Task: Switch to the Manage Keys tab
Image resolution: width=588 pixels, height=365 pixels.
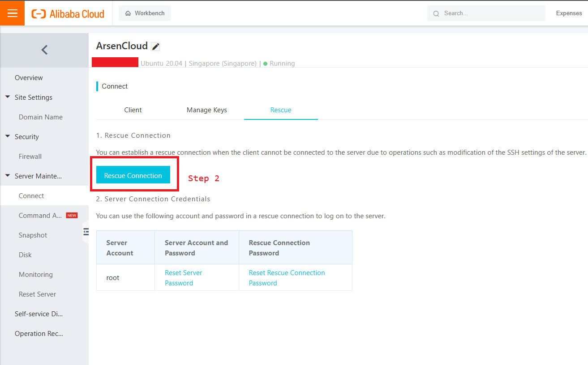Action: click(207, 110)
